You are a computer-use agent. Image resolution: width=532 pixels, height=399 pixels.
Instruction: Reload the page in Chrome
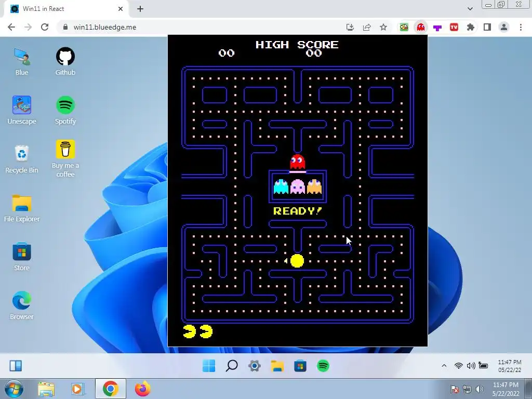click(45, 27)
